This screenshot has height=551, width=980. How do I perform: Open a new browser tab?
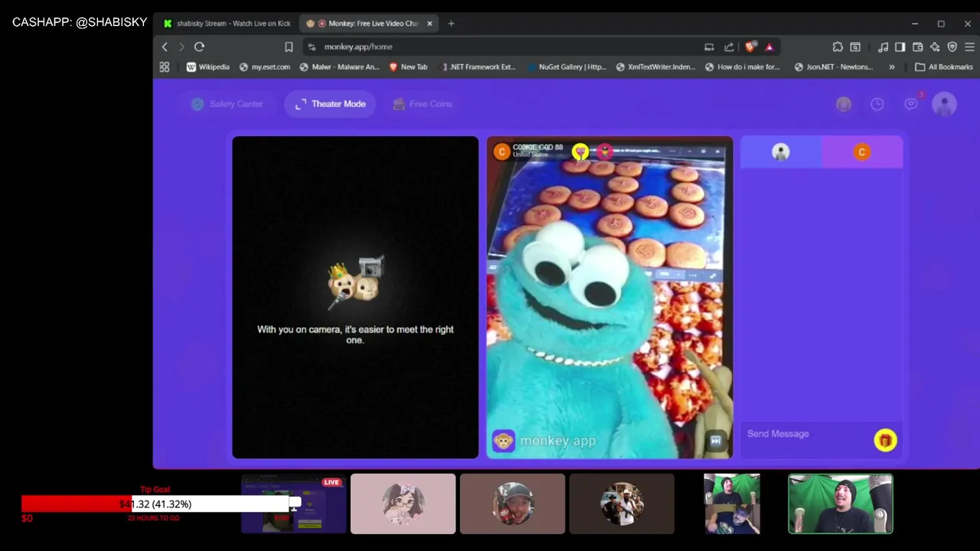451,24
